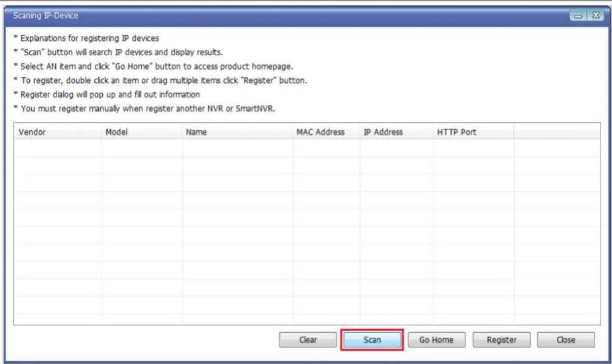Sort by the Vendor column header
Screen dimensions: 612x364
[x=58, y=132]
